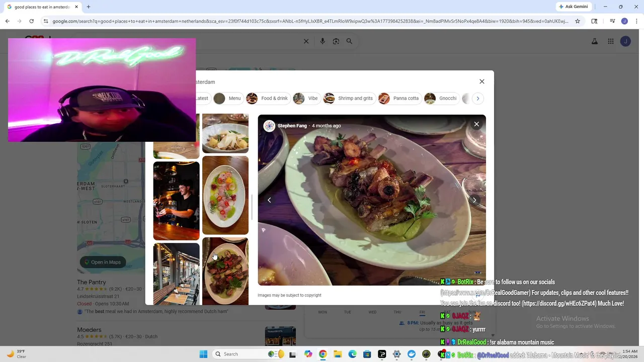The height and width of the screenshot is (362, 644).
Task: Open Google account avatar on page
Action: (625, 41)
